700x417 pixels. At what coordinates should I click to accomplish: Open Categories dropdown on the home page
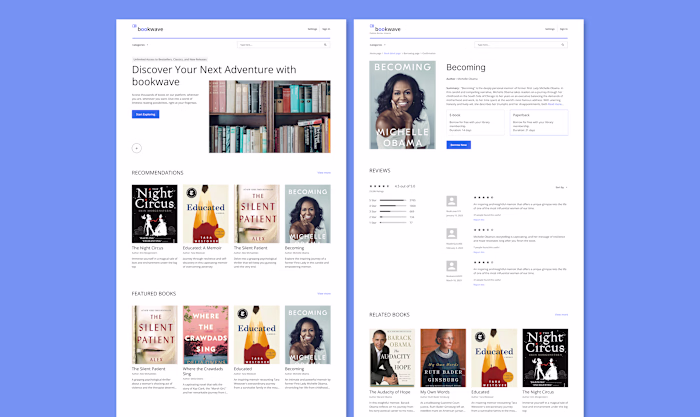coord(140,45)
